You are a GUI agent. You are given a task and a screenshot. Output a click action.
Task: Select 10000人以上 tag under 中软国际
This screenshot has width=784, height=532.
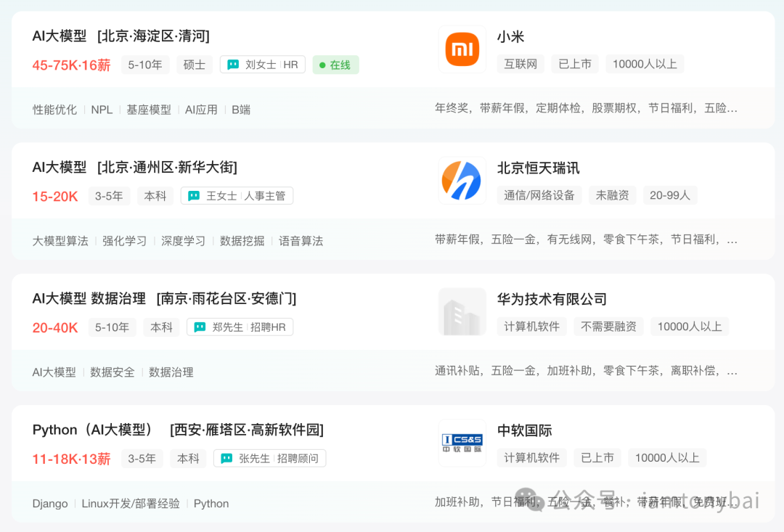coord(667,458)
